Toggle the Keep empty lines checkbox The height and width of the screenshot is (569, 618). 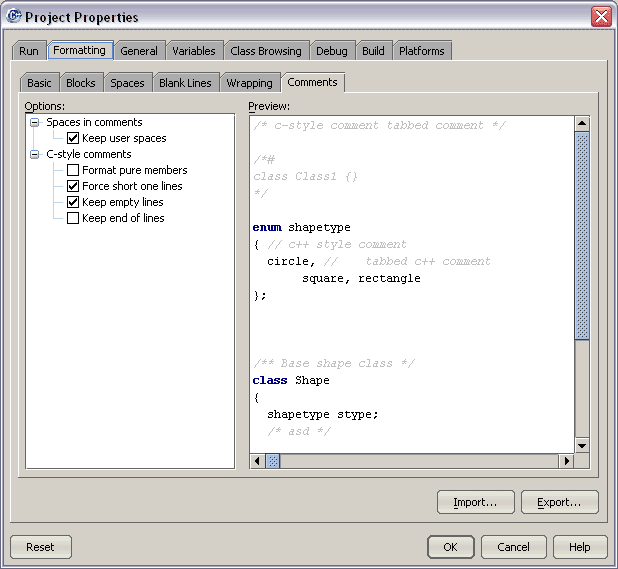73,202
